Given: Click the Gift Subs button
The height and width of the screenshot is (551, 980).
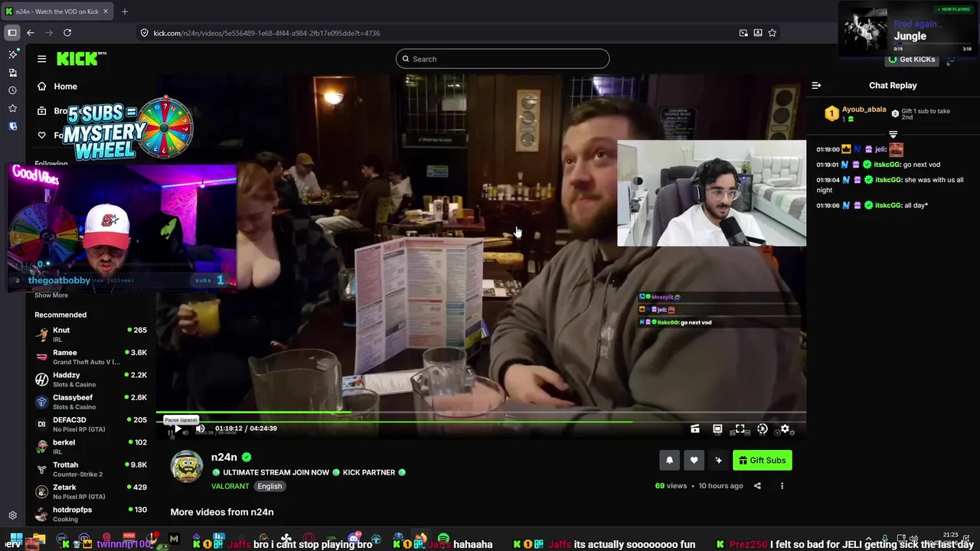Looking at the screenshot, I should click(762, 460).
